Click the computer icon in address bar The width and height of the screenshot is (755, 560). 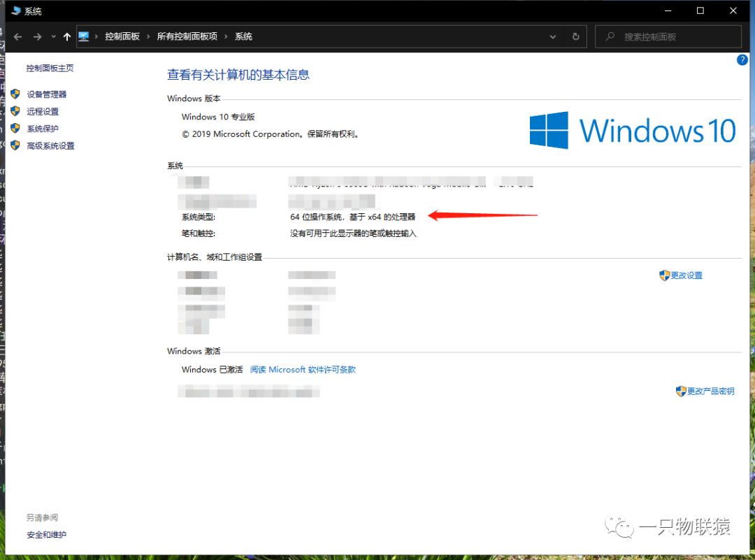tap(84, 36)
